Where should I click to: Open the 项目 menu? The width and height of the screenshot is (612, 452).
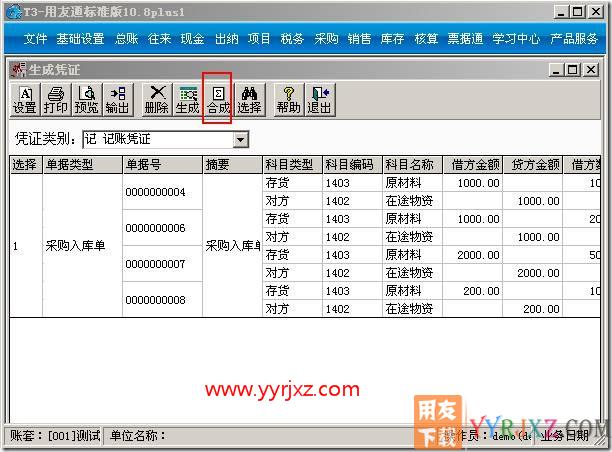tap(259, 39)
